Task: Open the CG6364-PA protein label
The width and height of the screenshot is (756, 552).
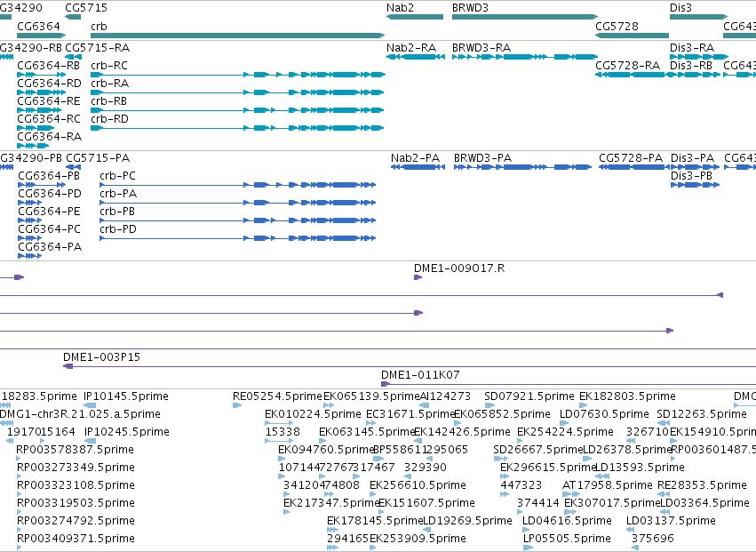Action: pyautogui.click(x=50, y=246)
